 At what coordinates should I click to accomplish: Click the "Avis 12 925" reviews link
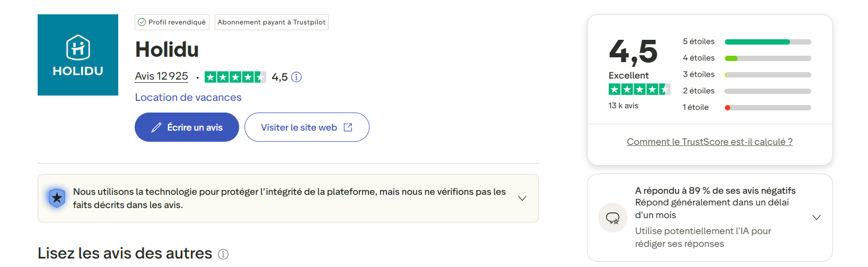161,76
